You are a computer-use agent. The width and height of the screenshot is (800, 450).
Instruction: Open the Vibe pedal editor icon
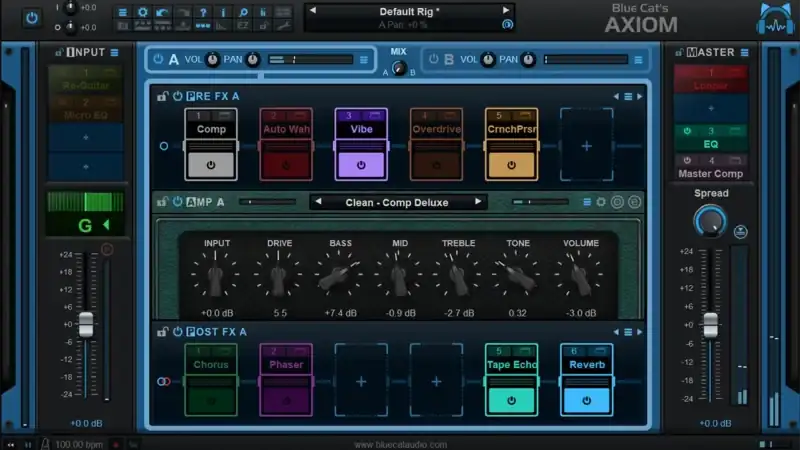click(x=375, y=115)
